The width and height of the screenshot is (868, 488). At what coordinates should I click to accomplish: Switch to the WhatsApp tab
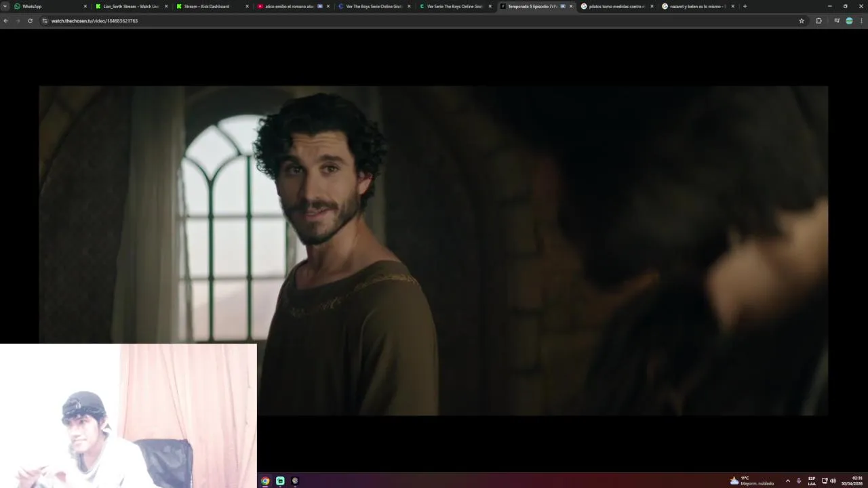click(51, 6)
